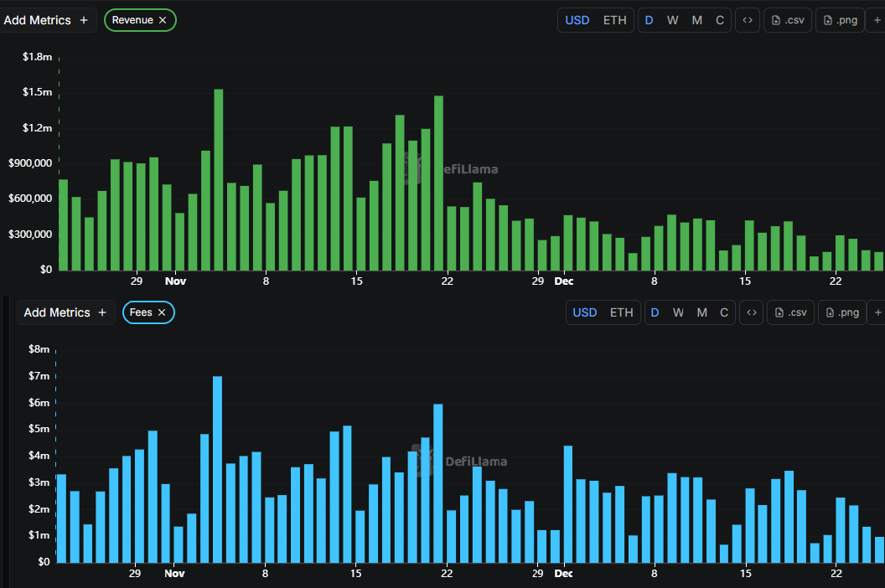Click Add Metrics in the Revenue chart

click(46, 20)
